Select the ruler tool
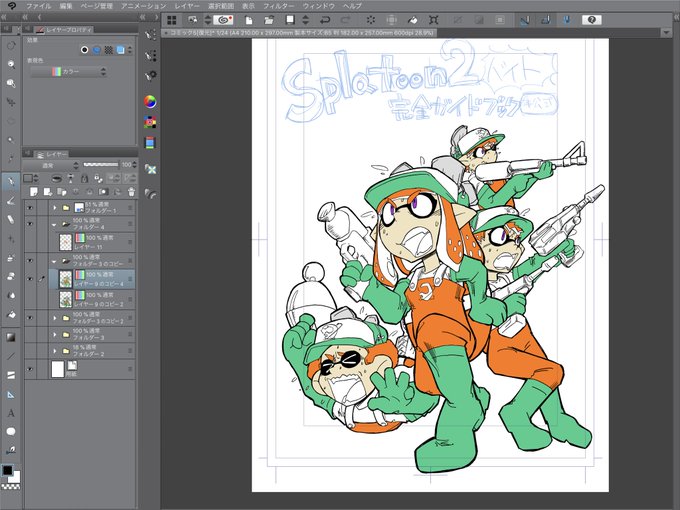The width and height of the screenshot is (680, 510). coord(11,394)
